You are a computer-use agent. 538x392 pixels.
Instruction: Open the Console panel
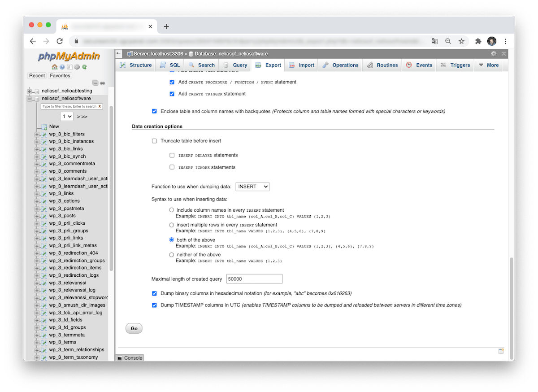pos(130,358)
